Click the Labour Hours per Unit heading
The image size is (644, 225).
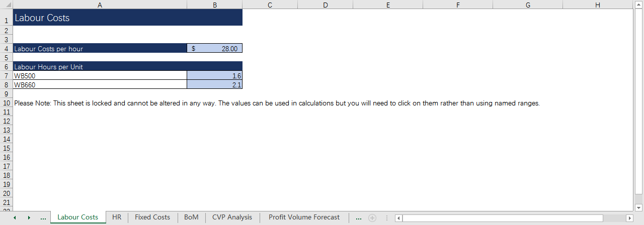(100, 66)
